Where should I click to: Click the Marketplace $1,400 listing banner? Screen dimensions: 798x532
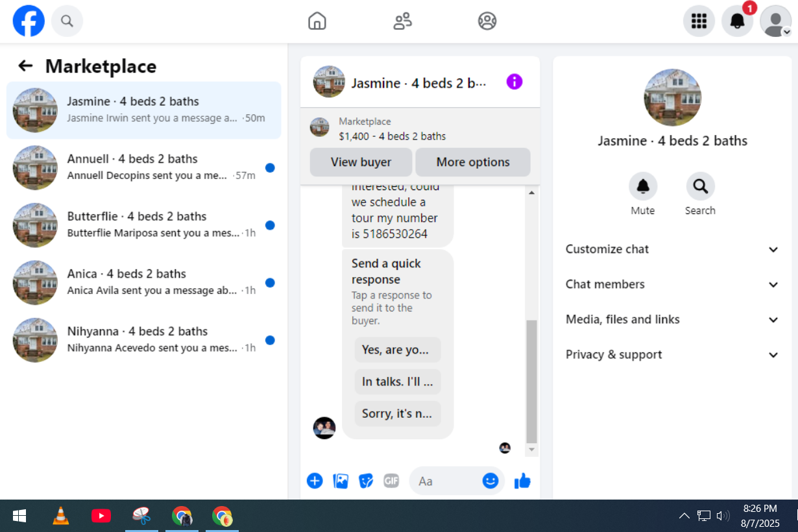pyautogui.click(x=420, y=128)
